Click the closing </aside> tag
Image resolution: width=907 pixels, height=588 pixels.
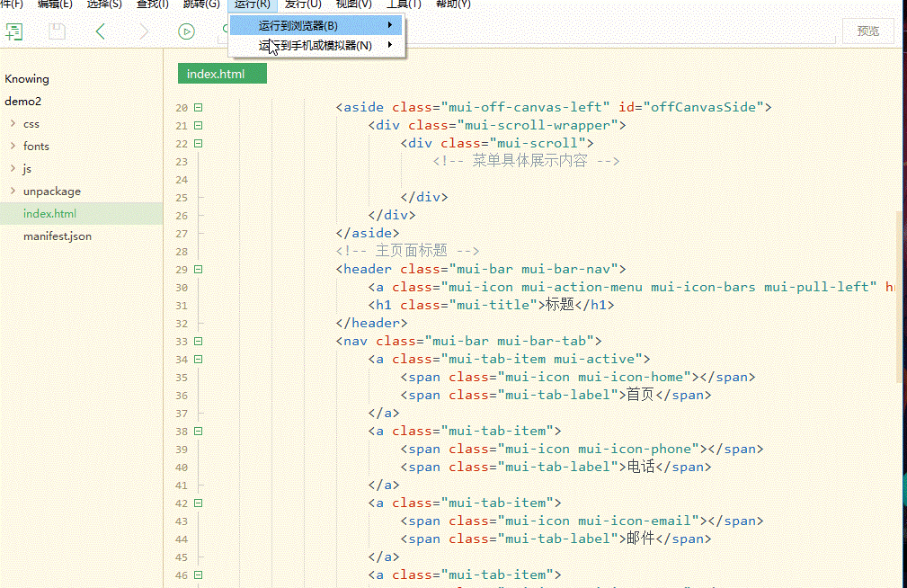coord(368,233)
